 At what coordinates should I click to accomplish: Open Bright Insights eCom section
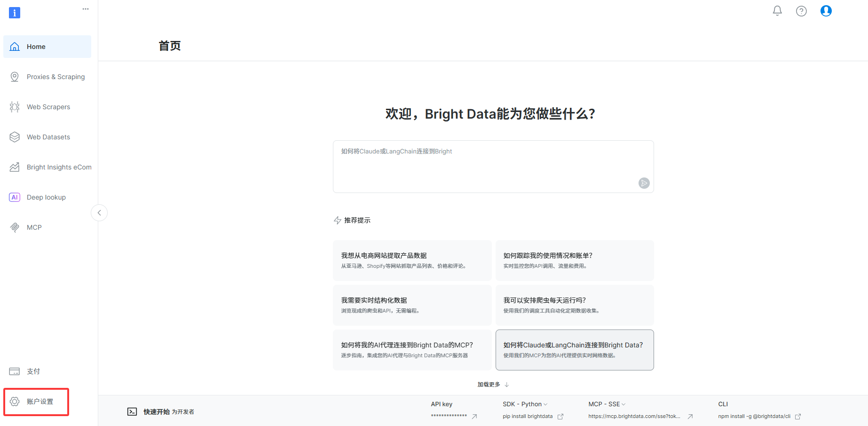[x=47, y=167]
